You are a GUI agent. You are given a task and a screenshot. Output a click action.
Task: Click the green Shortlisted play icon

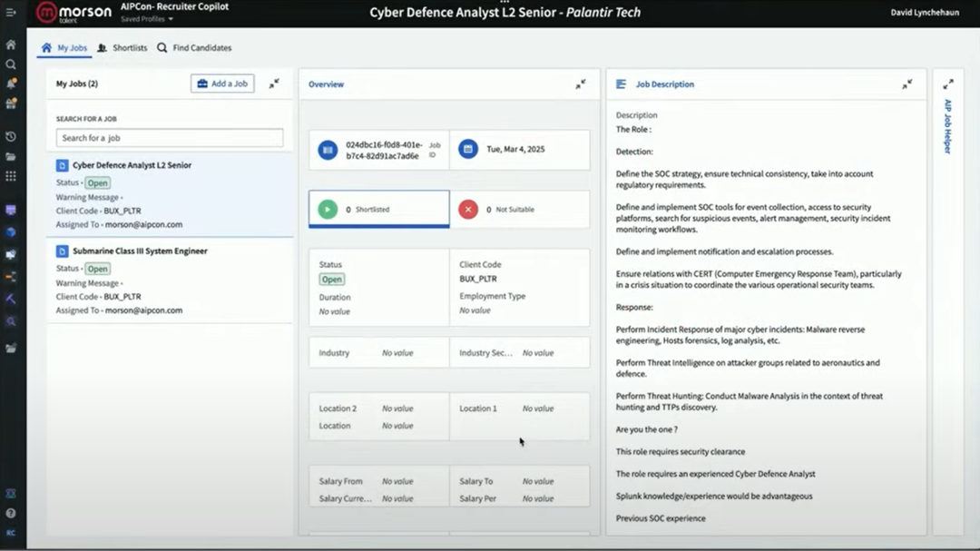[x=328, y=210]
